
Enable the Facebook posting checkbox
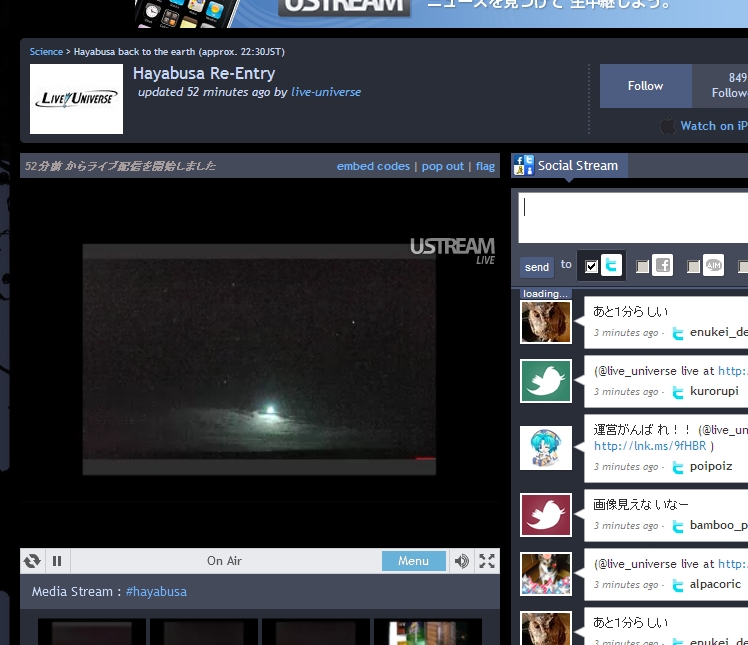(642, 266)
